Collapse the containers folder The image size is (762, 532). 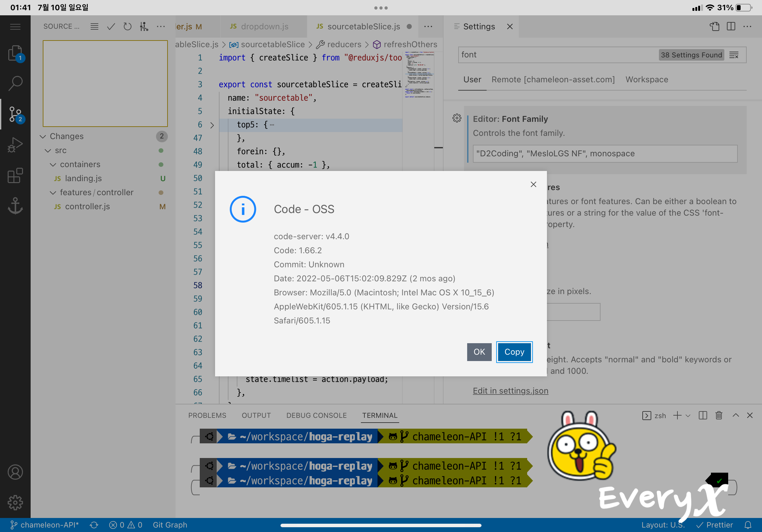(x=53, y=165)
